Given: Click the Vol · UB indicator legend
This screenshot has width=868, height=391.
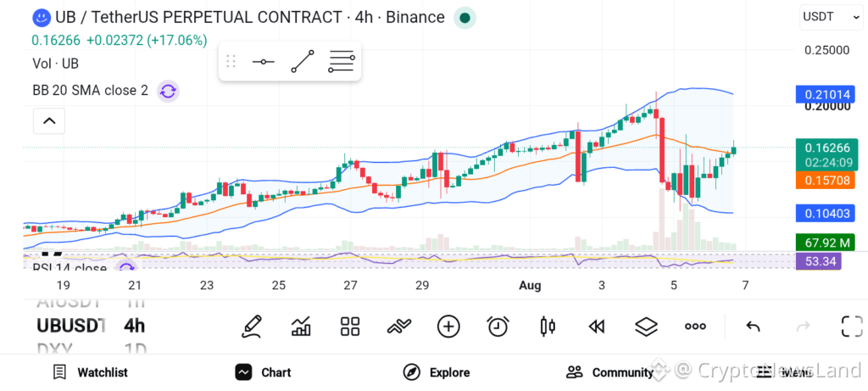Looking at the screenshot, I should pos(55,64).
